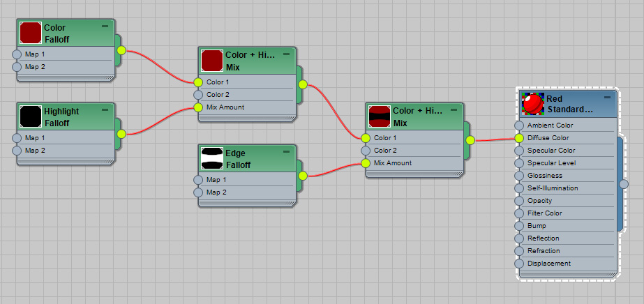Image resolution: width=644 pixels, height=304 pixels.
Task: Click the Edge Falloff black-and-white thumbnail
Action: pyautogui.click(x=211, y=158)
